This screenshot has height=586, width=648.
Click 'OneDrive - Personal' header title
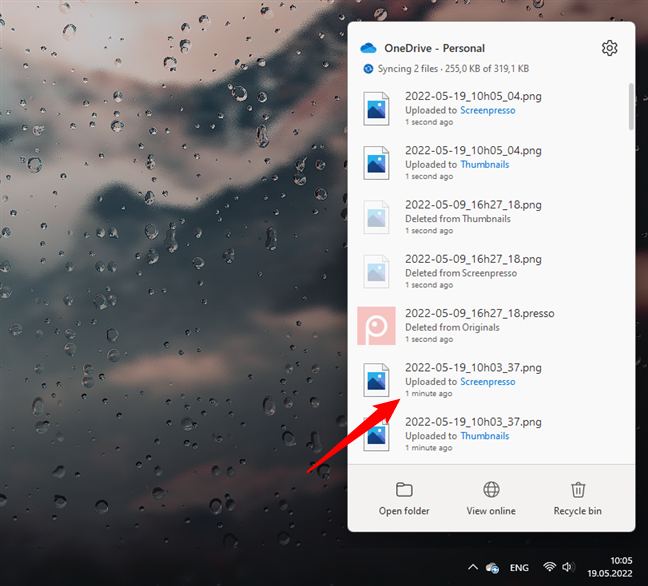(434, 48)
